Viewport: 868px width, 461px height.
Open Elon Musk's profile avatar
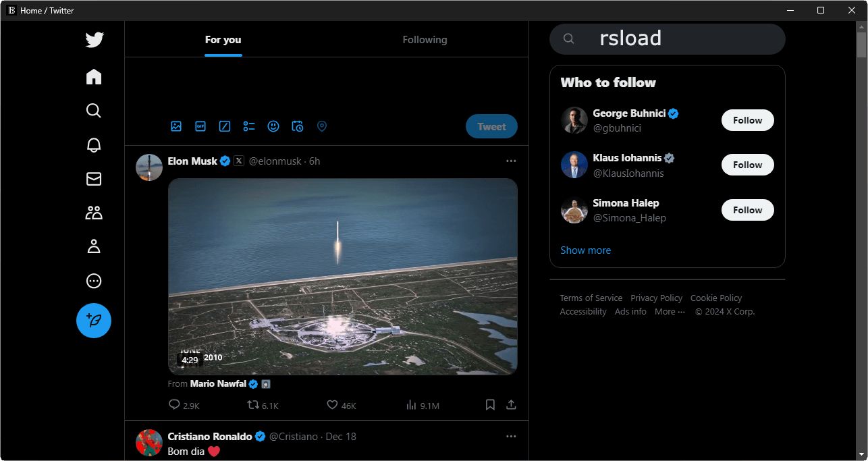149,167
